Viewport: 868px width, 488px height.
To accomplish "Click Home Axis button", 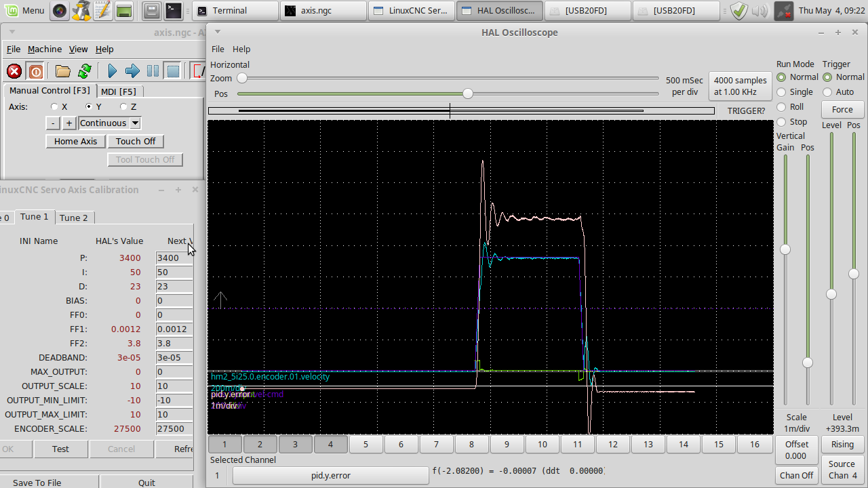I will click(76, 141).
